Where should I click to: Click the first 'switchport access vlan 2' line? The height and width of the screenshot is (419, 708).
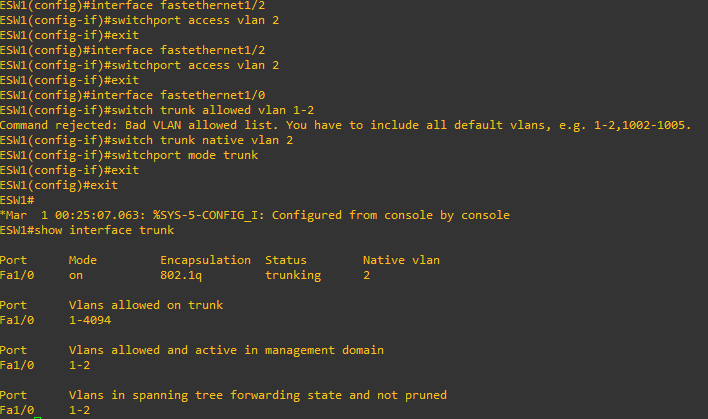tap(140, 20)
